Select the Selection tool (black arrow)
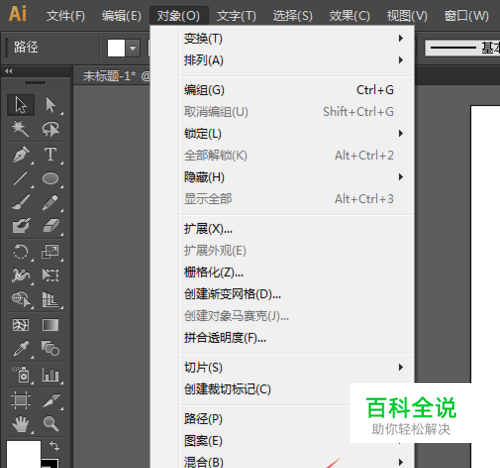Image resolution: width=500 pixels, height=468 pixels. [21, 105]
